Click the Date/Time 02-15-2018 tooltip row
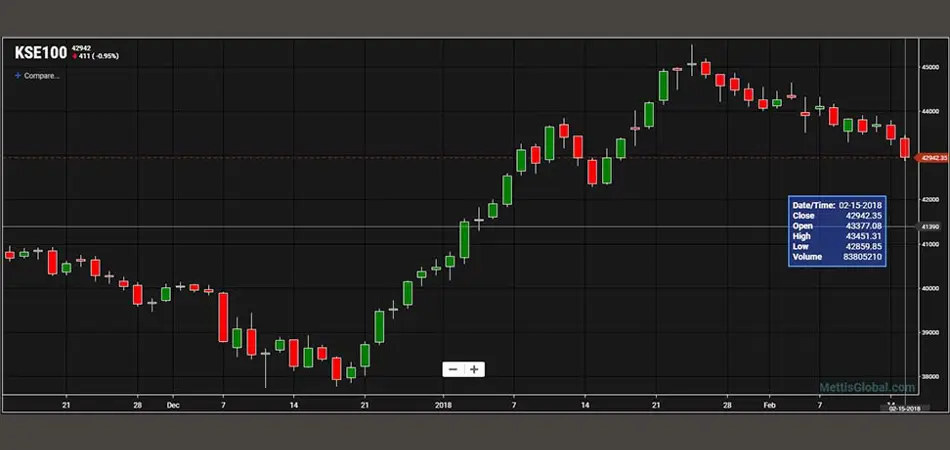The width and height of the screenshot is (950, 450). [837, 205]
